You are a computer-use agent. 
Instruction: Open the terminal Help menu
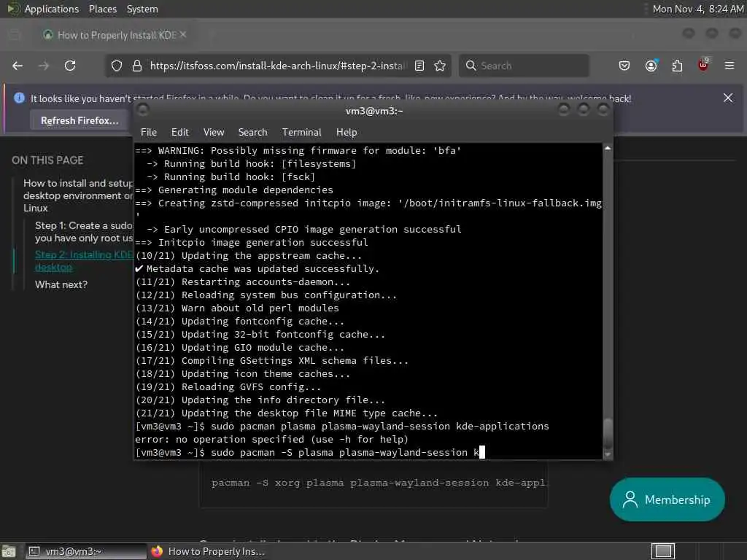tap(347, 133)
